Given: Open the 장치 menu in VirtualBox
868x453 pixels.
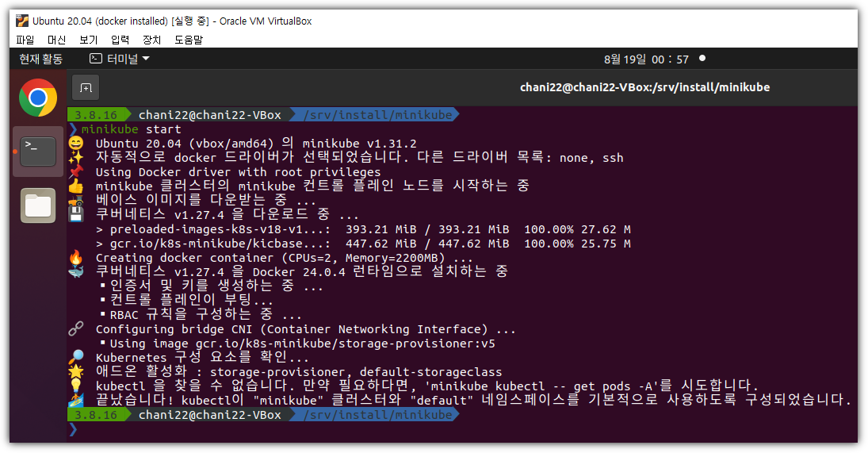Looking at the screenshot, I should (151, 40).
